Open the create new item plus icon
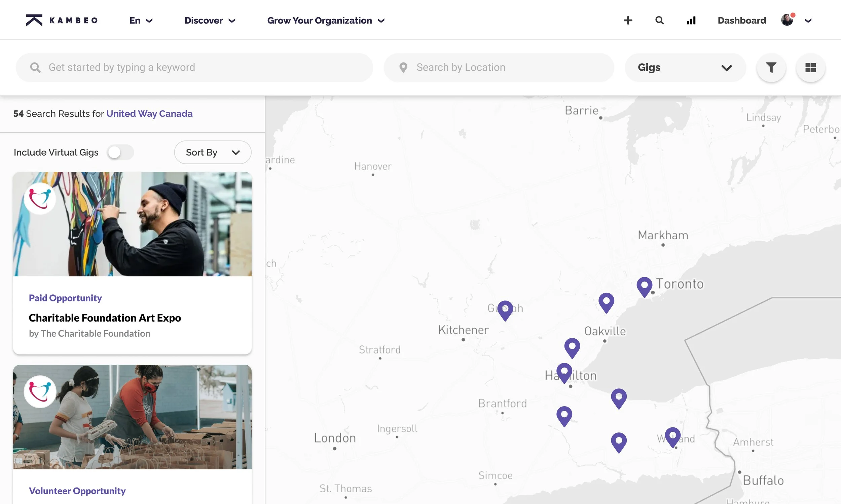This screenshot has height=504, width=841. tap(627, 20)
